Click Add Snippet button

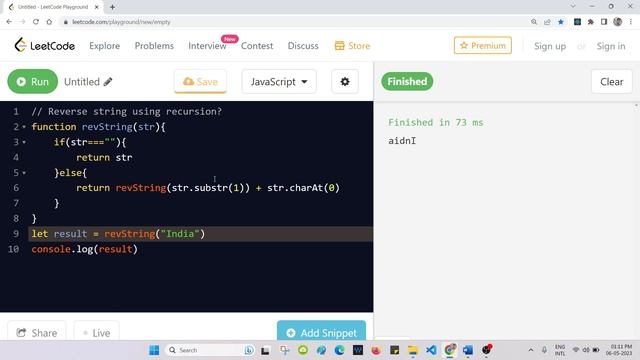(x=321, y=331)
